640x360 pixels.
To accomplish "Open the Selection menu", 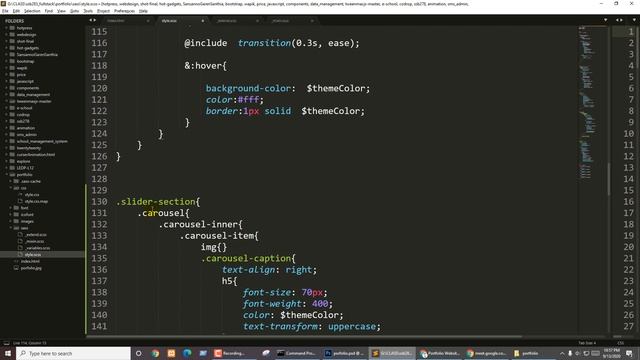I will pyautogui.click(x=32, y=11).
